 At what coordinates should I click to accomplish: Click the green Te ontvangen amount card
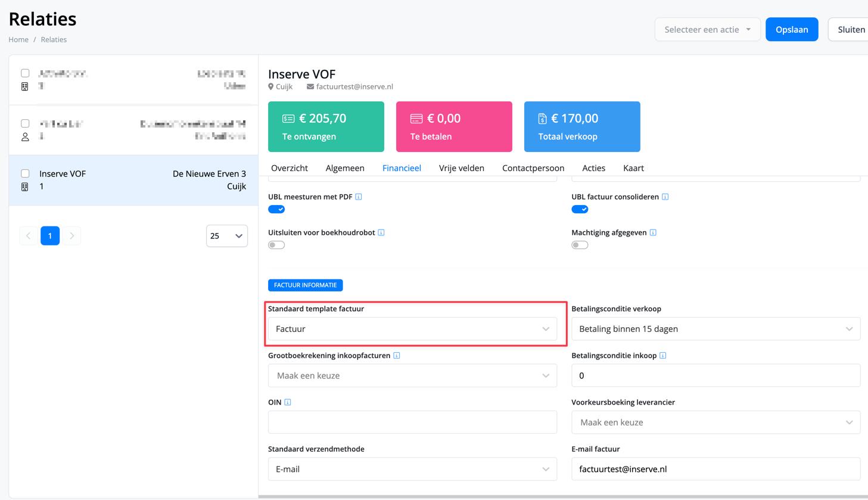click(326, 126)
